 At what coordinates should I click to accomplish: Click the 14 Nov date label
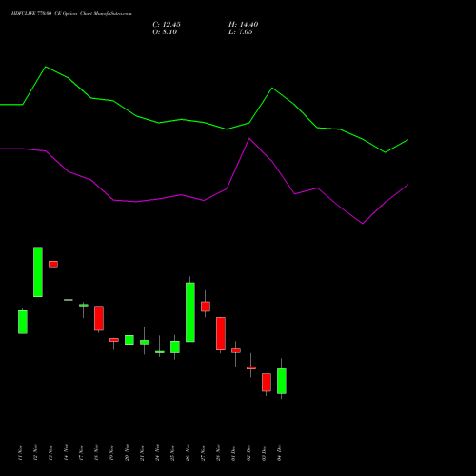[66, 453]
